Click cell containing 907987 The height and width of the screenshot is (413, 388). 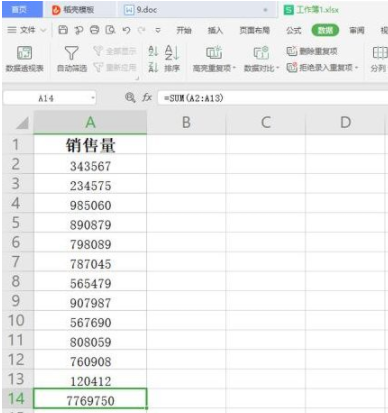coord(90,301)
